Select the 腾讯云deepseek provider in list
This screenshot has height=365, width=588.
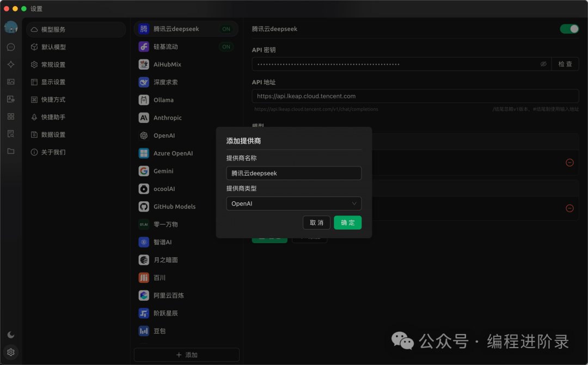186,29
